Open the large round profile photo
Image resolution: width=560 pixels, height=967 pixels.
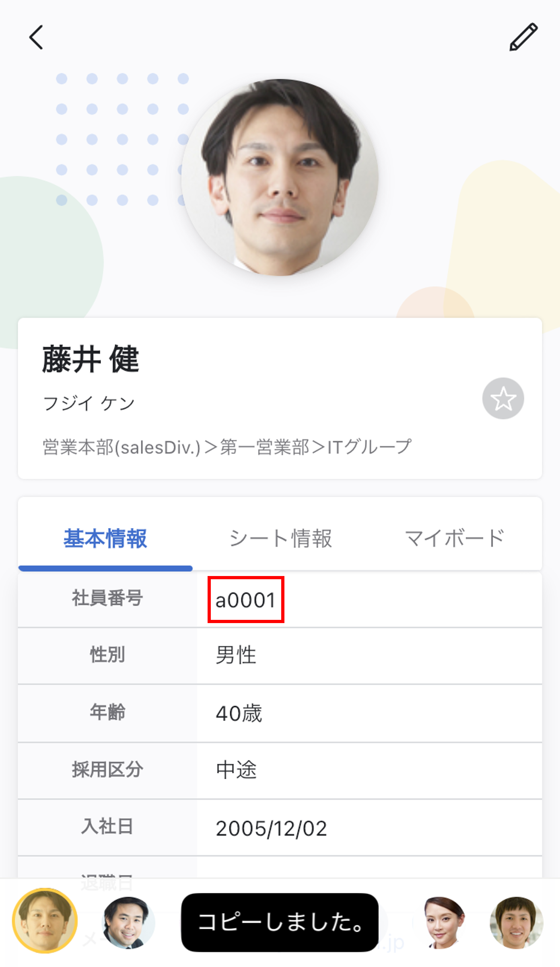pos(280,177)
